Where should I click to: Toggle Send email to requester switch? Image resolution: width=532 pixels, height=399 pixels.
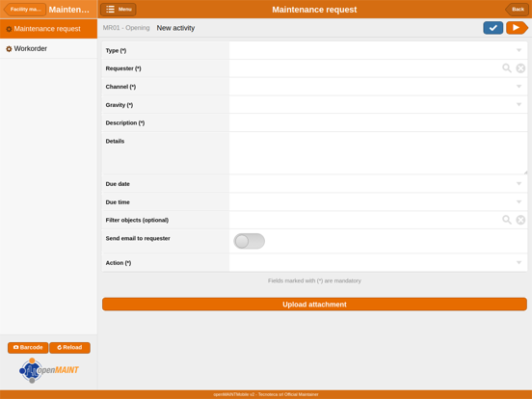(x=249, y=241)
